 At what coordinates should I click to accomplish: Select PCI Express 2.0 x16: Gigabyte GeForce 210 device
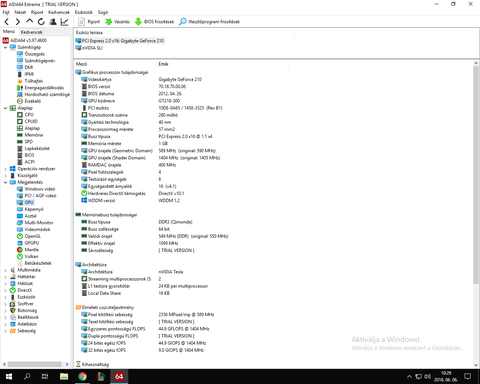pos(120,41)
